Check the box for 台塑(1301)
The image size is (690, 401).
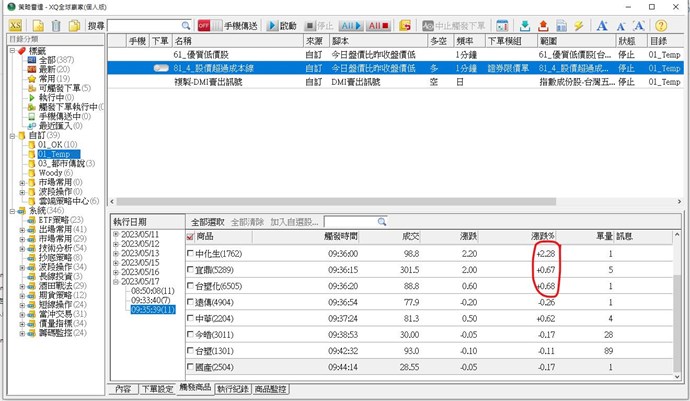(193, 351)
